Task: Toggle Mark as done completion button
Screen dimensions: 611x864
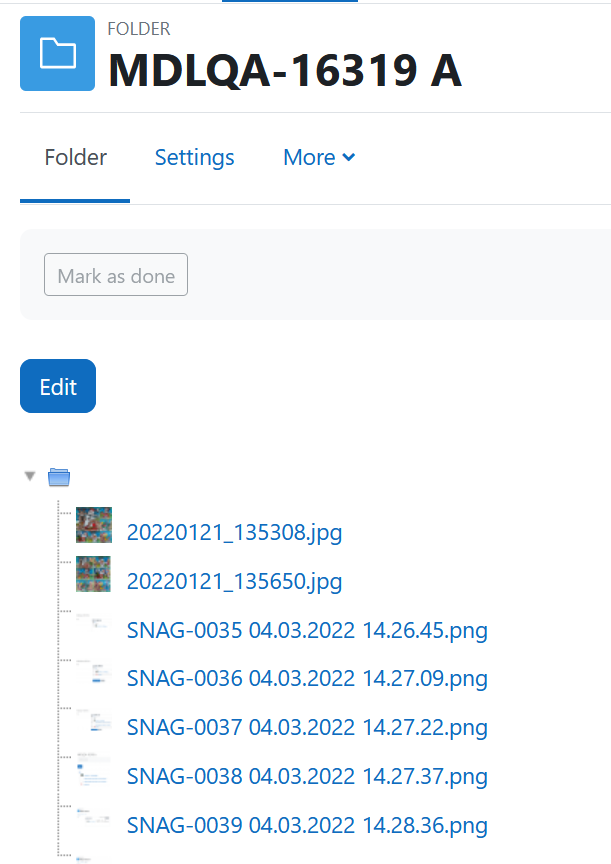Action: pyautogui.click(x=116, y=274)
